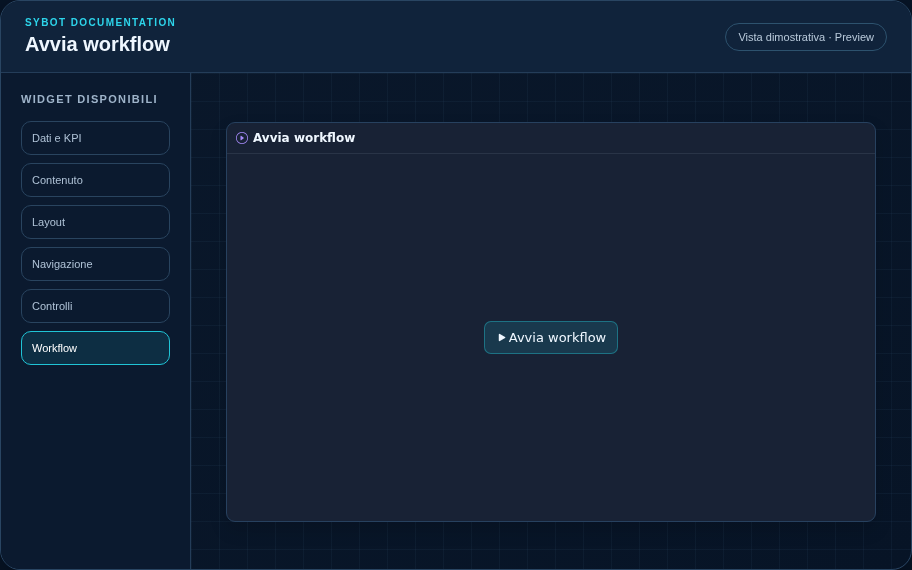Click the empty sidebar space below Workflow
The height and width of the screenshot is (570, 912).
pos(95,465)
